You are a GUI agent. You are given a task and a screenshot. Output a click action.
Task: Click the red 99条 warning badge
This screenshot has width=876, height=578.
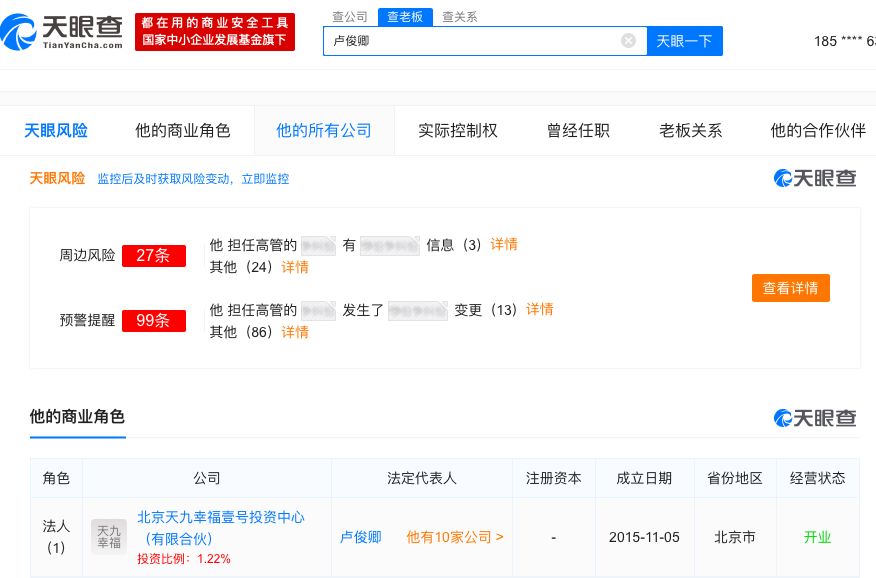click(154, 321)
